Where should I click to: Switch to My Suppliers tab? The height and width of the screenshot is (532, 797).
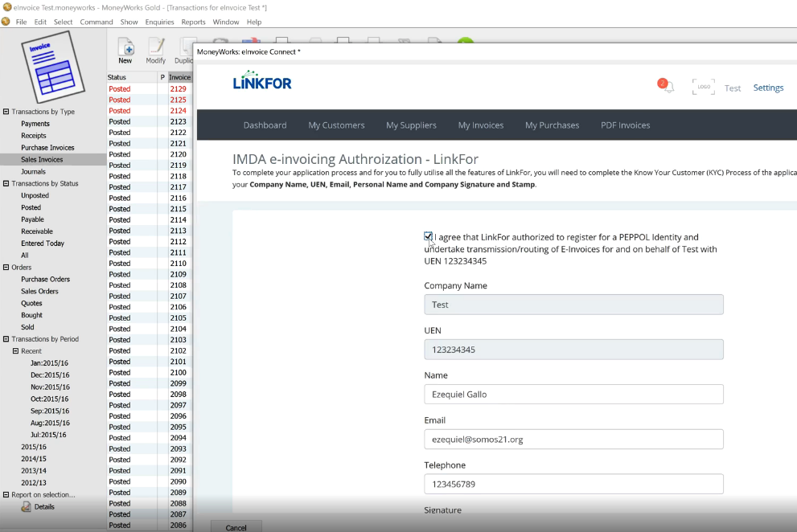[411, 125]
